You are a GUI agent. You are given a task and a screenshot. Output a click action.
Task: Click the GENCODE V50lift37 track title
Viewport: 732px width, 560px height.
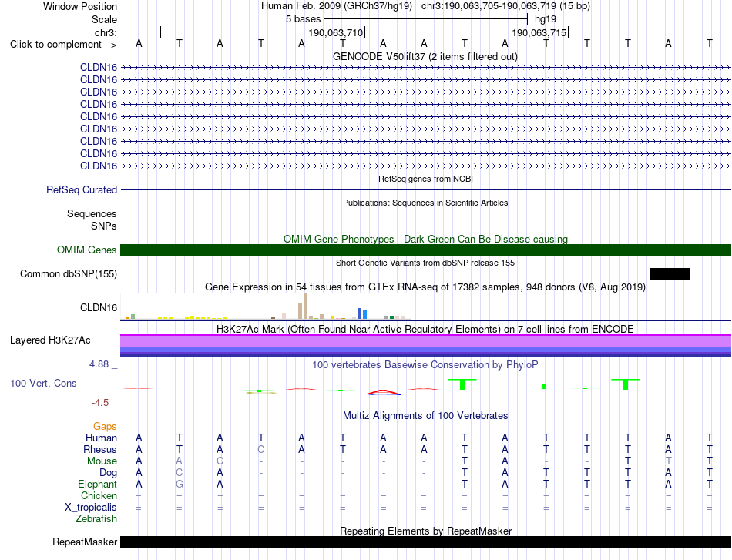(x=425, y=57)
